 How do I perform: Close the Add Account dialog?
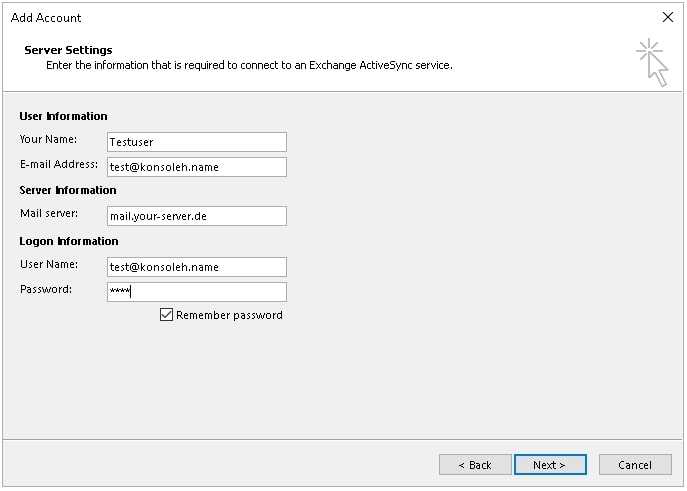tap(668, 17)
